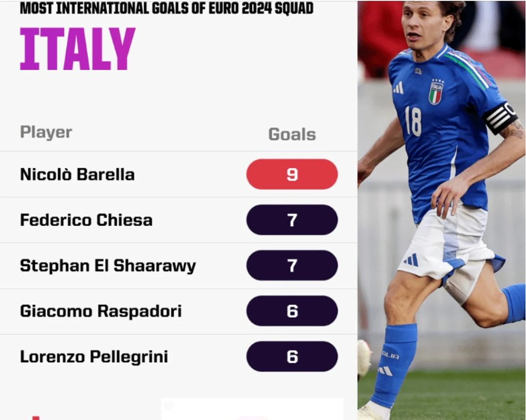Viewport: 526px width, 420px height.
Task: Click the Most International Goals title text
Action: (166, 8)
